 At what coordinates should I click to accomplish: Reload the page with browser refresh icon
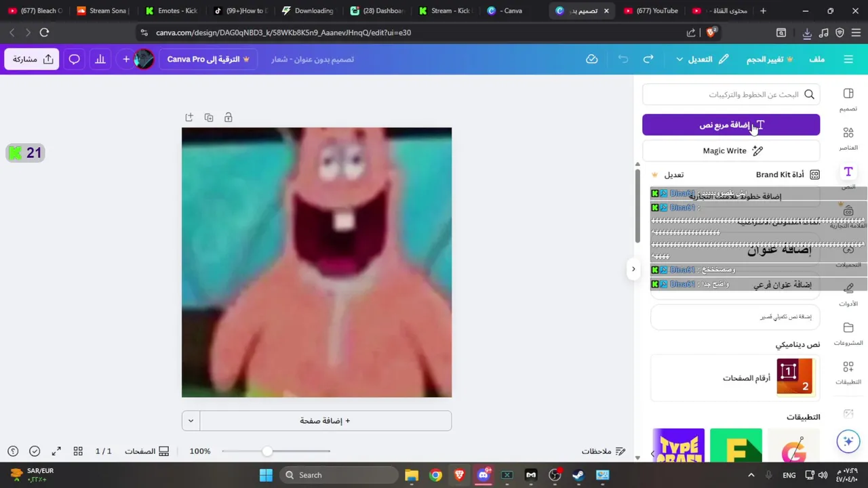point(44,32)
